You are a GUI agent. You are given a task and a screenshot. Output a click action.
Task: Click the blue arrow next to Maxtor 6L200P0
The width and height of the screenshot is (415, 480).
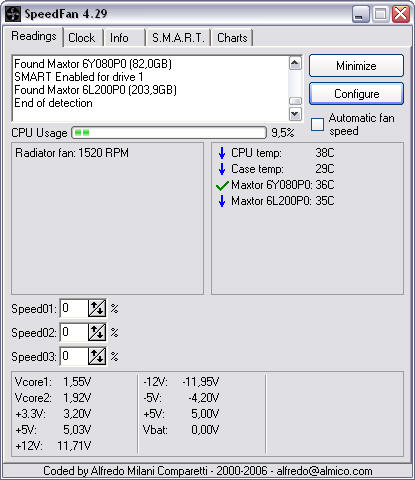point(222,201)
